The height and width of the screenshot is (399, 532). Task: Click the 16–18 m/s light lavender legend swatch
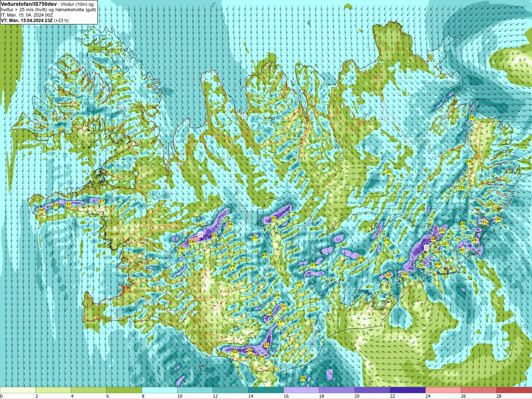pyautogui.click(x=301, y=390)
